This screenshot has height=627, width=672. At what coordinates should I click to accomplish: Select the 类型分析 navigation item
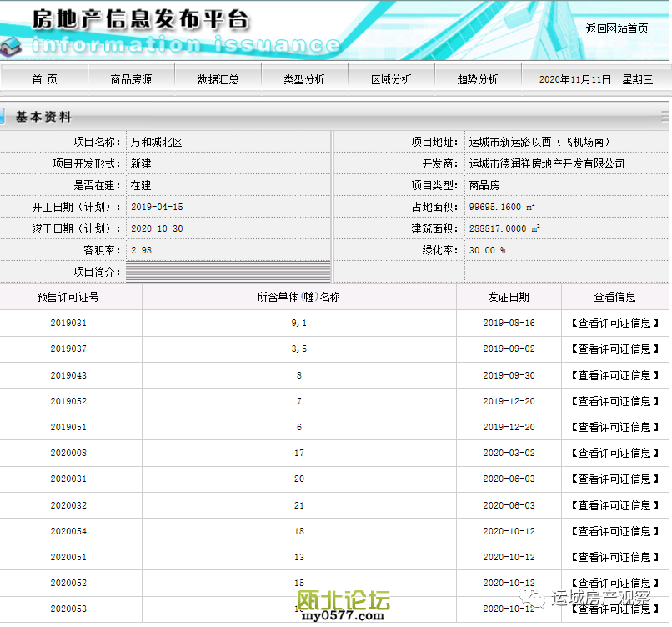(x=304, y=79)
